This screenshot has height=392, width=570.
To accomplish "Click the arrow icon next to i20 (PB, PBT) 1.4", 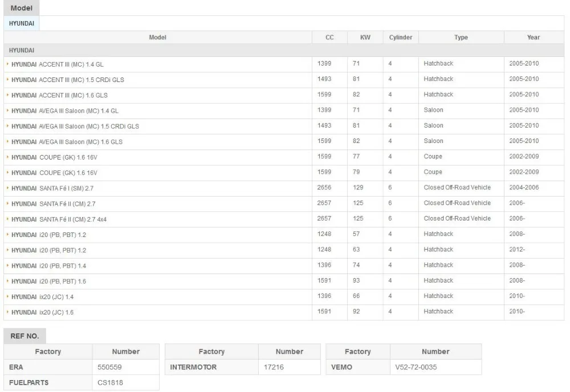I will [8, 266].
